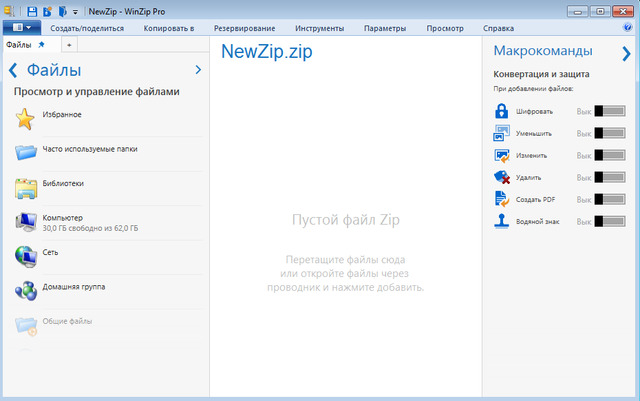Enable the Удалить switch
This screenshot has width=640, height=401.
click(610, 177)
